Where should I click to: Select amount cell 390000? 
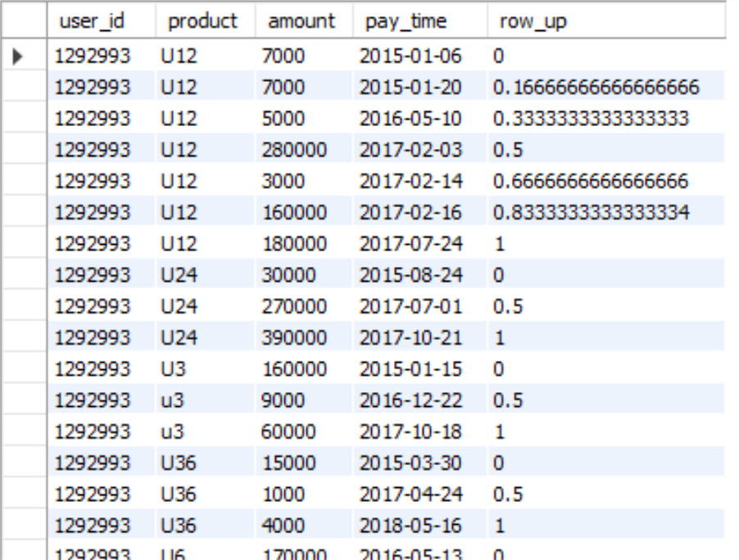click(x=303, y=337)
